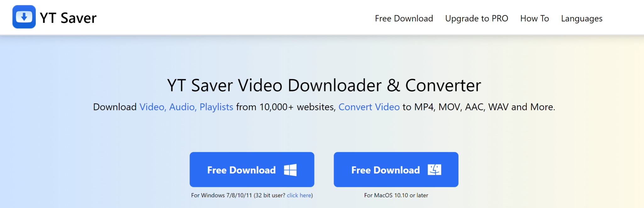Click the 'from 10,000+ websites,' text
The image size is (644, 208).
pyautogui.click(x=286, y=107)
